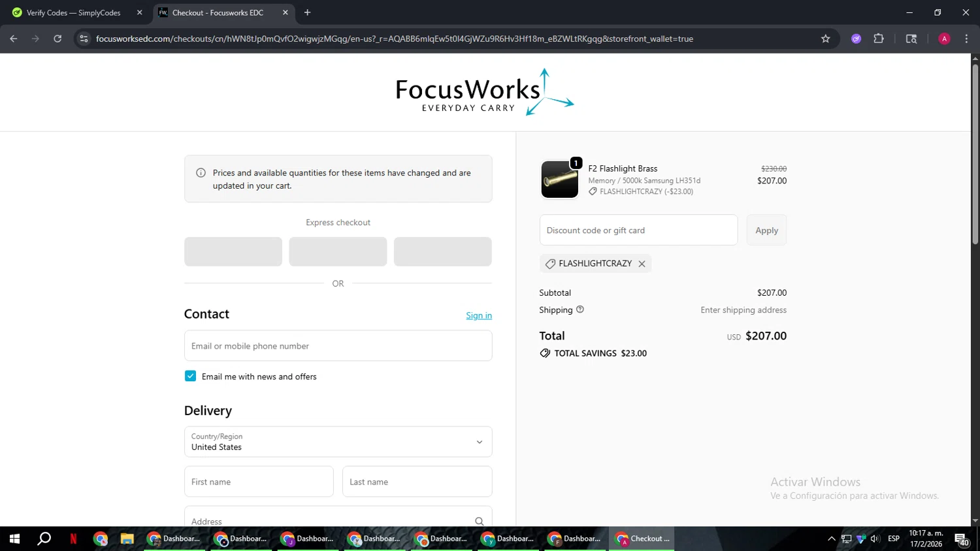Open the browser extensions puzzle icon
Screen dimensions: 980x551
point(879,39)
